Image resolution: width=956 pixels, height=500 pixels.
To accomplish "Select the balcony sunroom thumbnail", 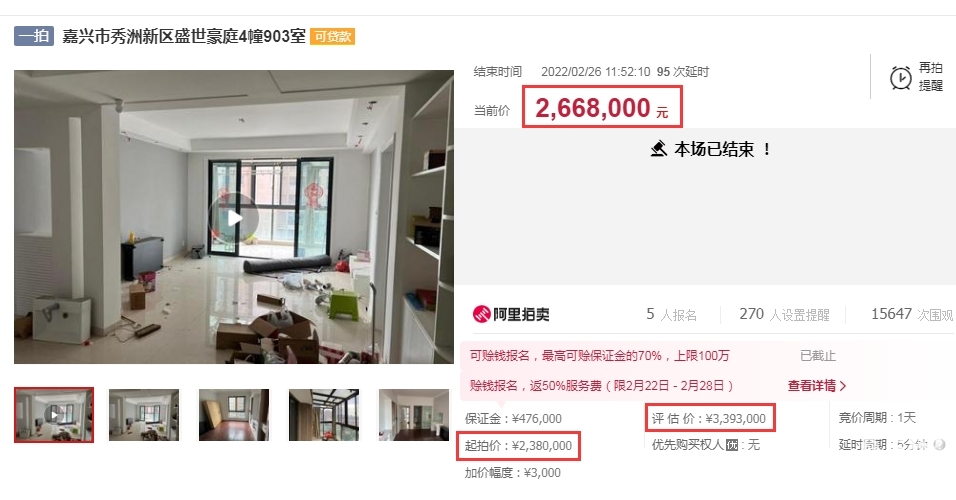I will point(324,415).
